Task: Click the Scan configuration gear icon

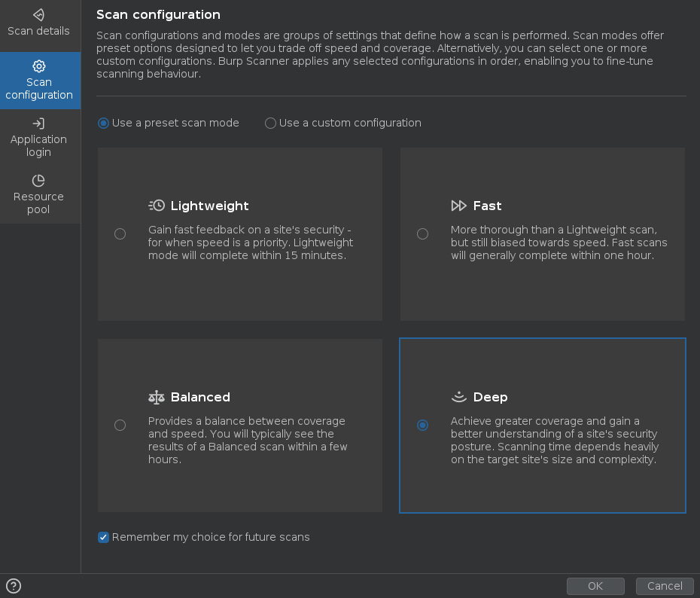Action: (39, 66)
